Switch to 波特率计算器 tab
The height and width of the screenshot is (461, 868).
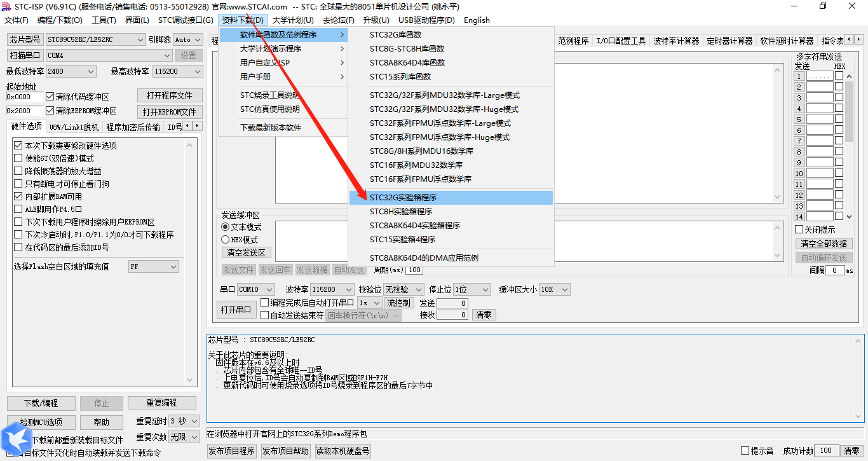676,41
